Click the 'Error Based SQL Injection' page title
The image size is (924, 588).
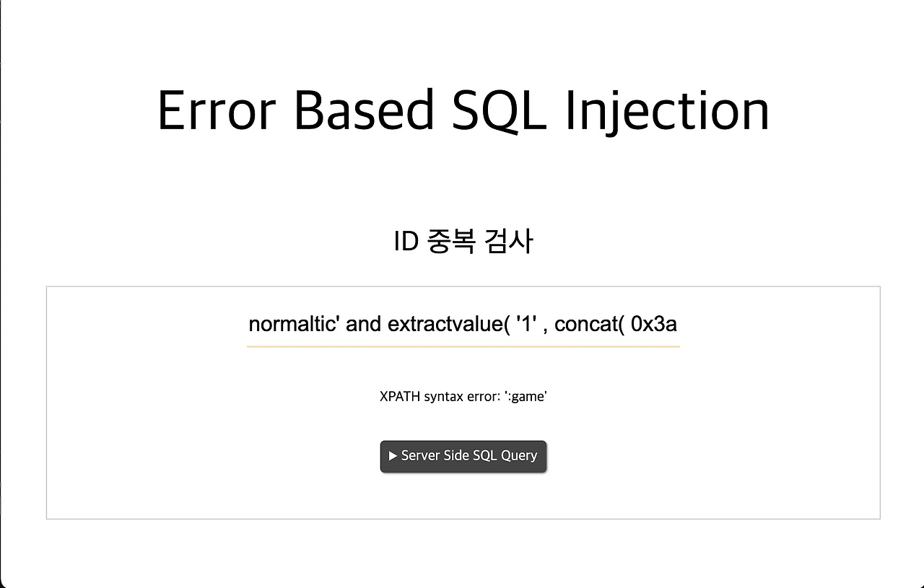[x=463, y=110]
